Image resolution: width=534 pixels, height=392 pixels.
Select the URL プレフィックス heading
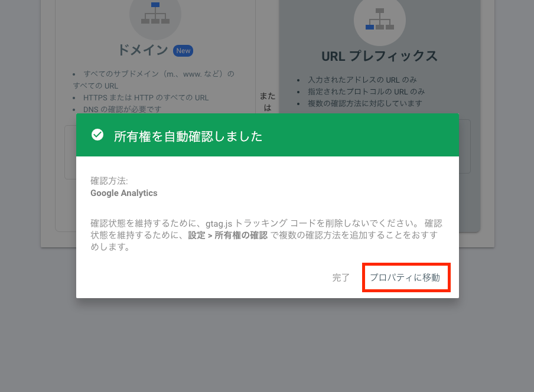[380, 56]
